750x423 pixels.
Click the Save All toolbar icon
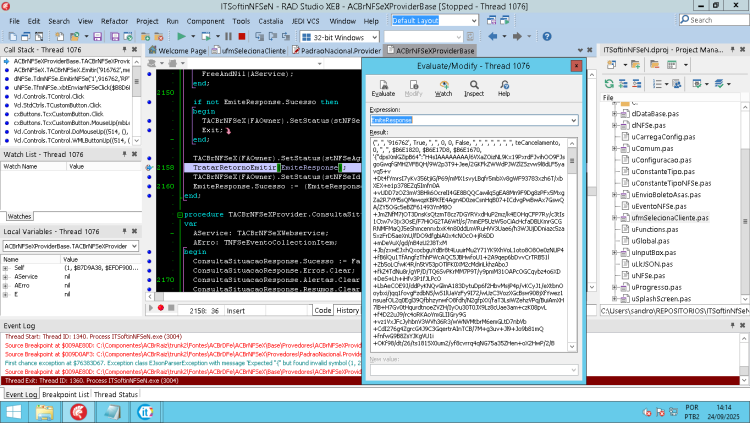(x=115, y=36)
